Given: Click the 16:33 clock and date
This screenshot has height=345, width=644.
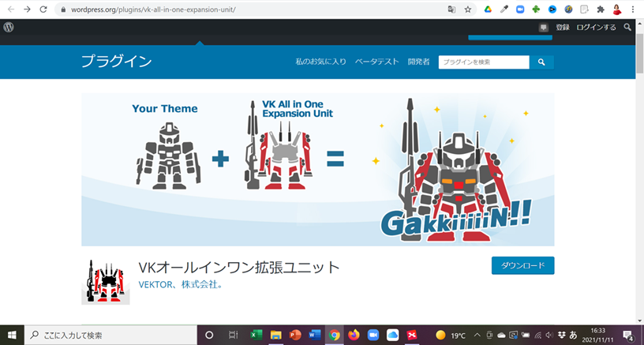Looking at the screenshot, I should point(597,336).
